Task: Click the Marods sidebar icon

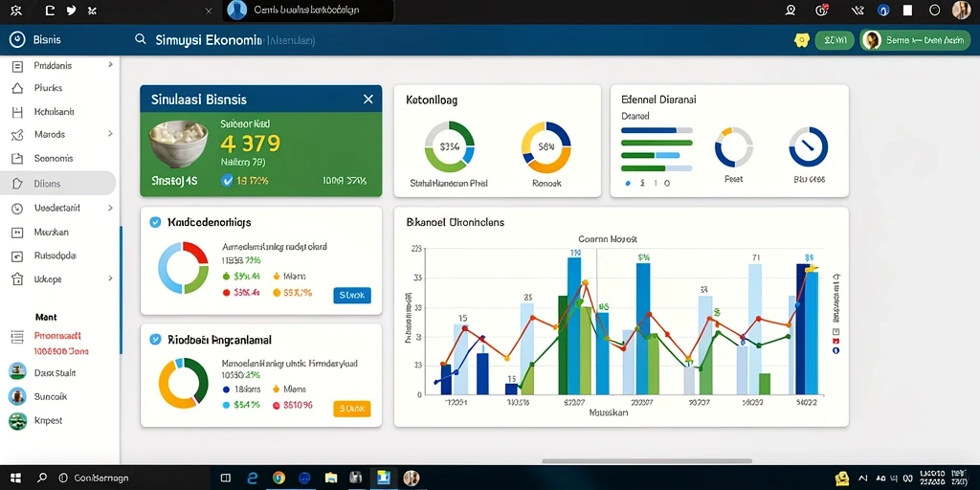Action: tap(17, 134)
